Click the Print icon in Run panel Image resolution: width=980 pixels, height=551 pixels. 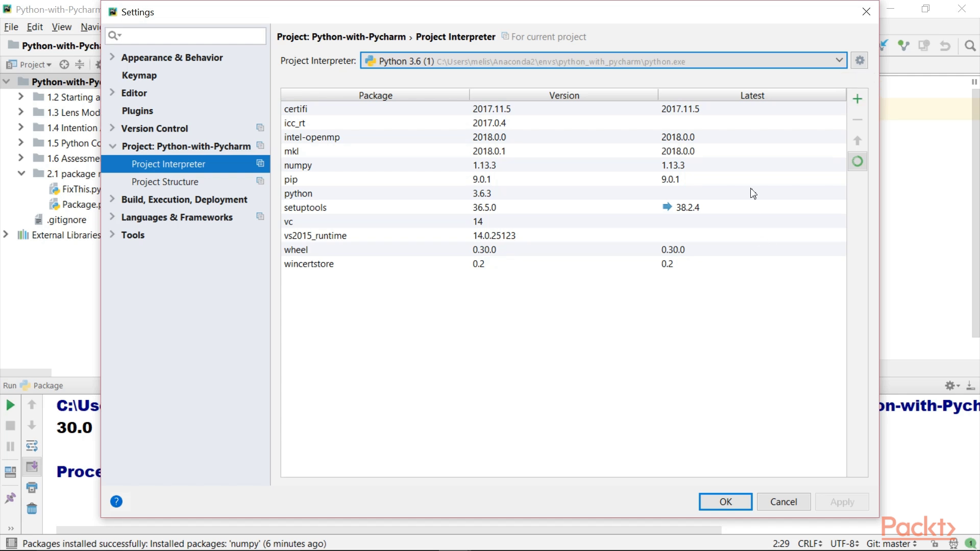tap(32, 488)
